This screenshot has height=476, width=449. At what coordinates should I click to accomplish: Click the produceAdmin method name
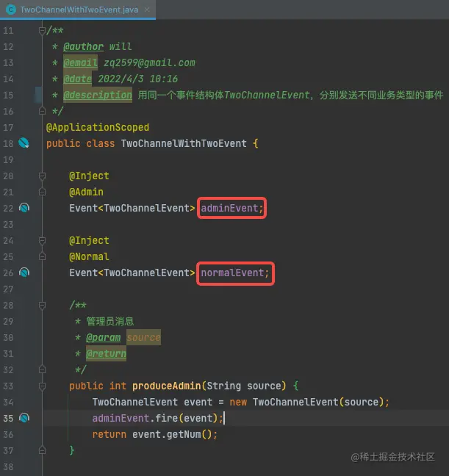(167, 386)
